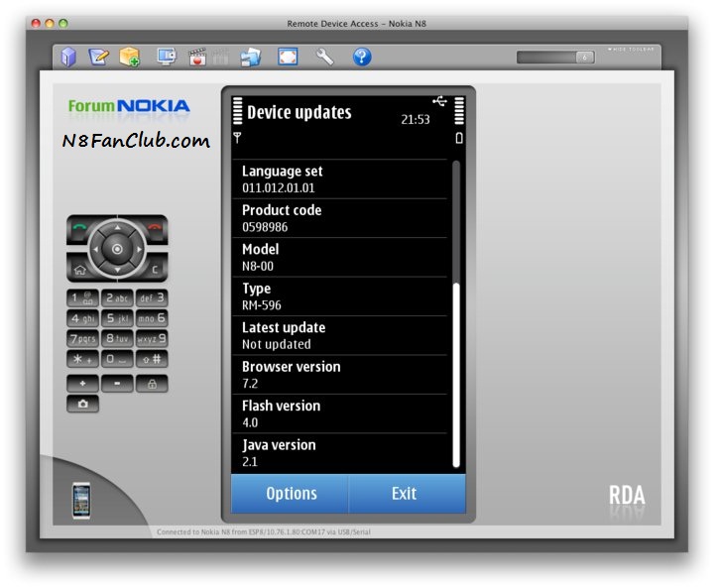The width and height of the screenshot is (714, 588).
Task: Click the D-pad up arrow
Action: (x=117, y=227)
